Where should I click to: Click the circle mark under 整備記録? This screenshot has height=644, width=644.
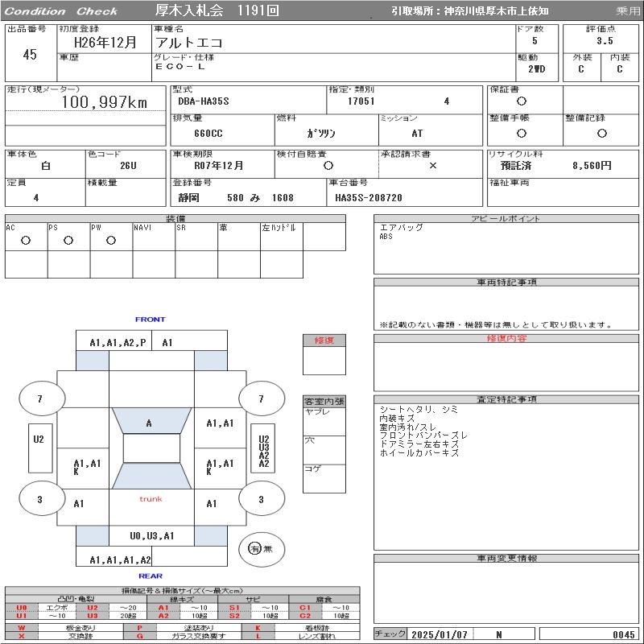click(x=601, y=133)
